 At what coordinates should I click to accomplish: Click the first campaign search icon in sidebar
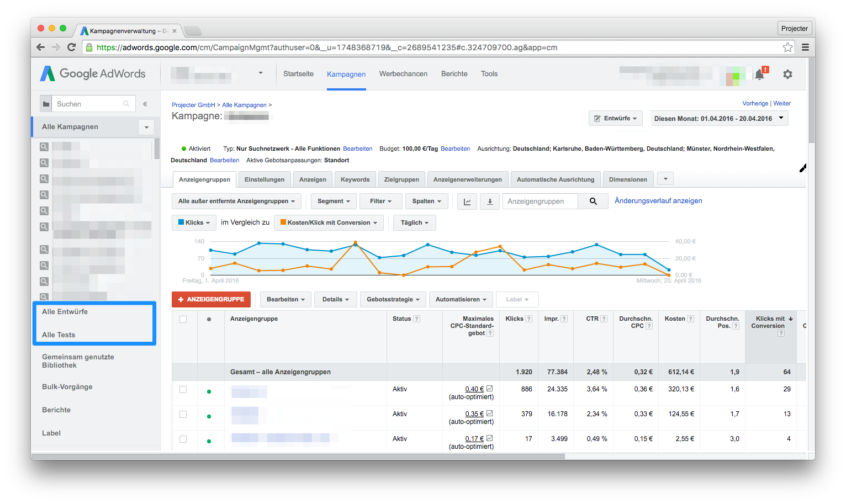44,147
